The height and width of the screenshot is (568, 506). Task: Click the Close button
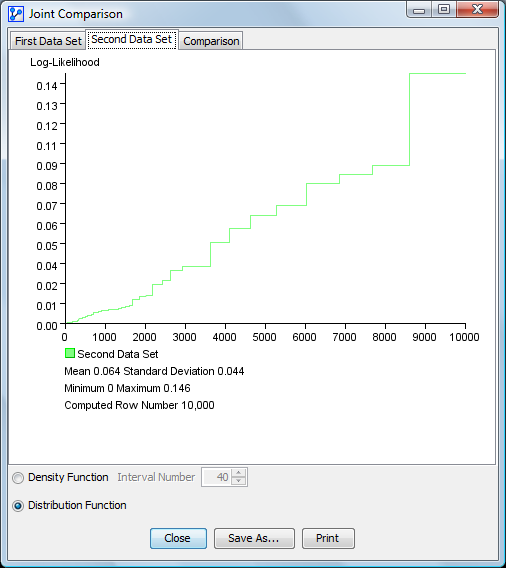pos(178,538)
